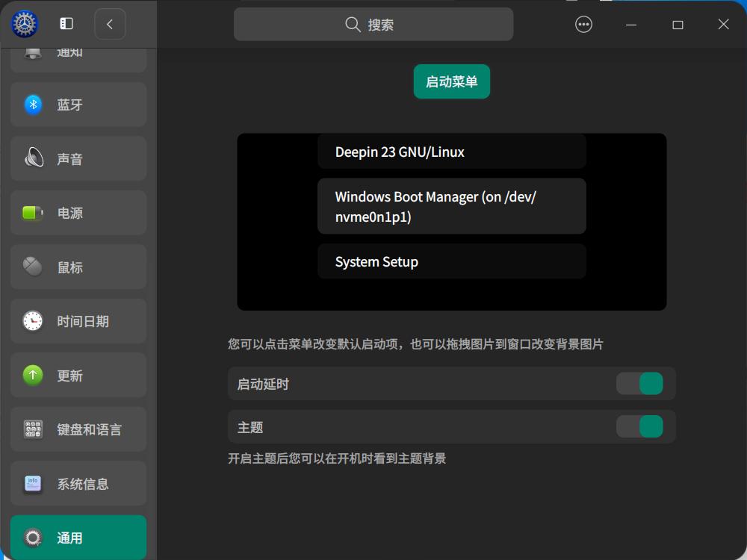Select the System Setup boot option
The height and width of the screenshot is (560, 747).
pyautogui.click(x=451, y=261)
